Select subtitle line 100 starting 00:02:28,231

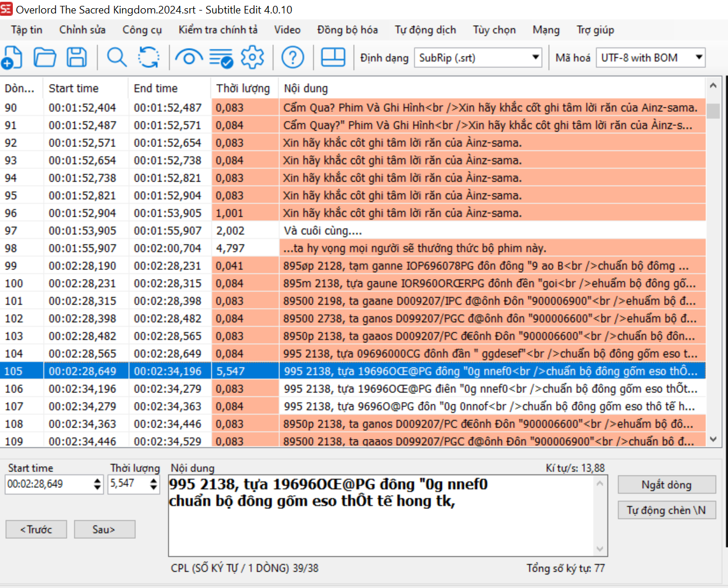coord(353,283)
